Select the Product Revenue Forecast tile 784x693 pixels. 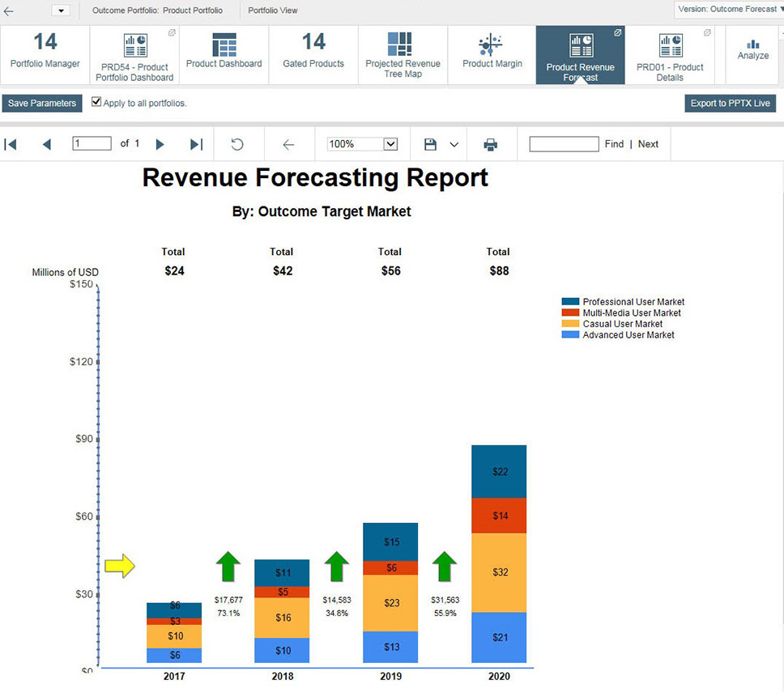(580, 55)
